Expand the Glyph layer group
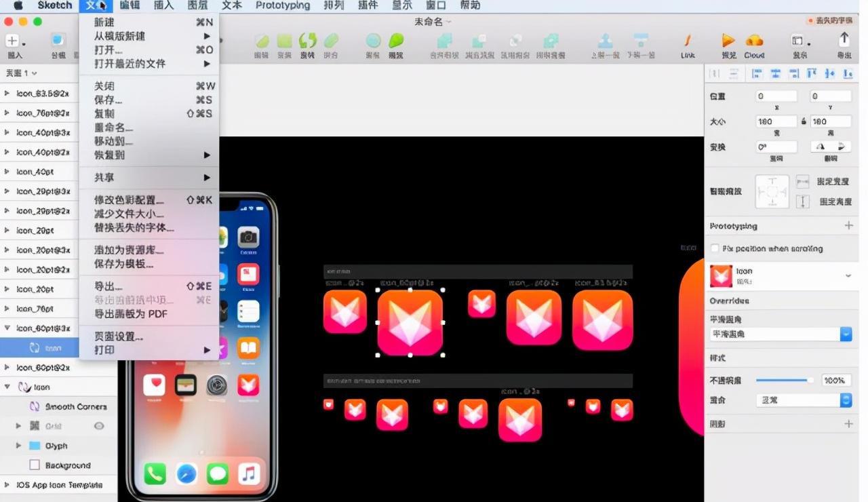Image resolution: width=868 pixels, height=502 pixels. tap(19, 446)
